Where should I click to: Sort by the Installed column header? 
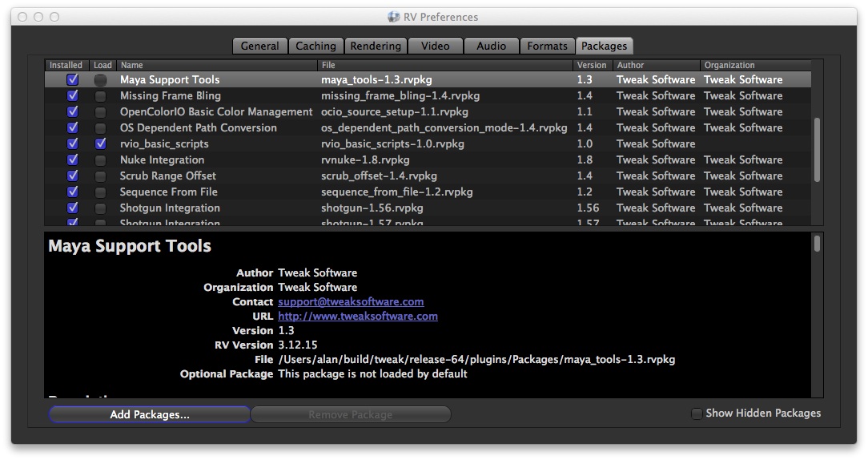coord(66,65)
